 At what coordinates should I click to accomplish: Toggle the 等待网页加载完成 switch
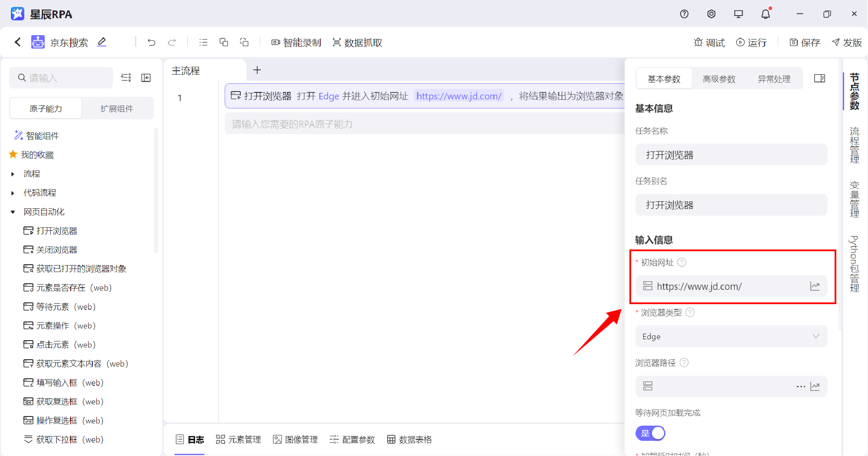point(650,433)
